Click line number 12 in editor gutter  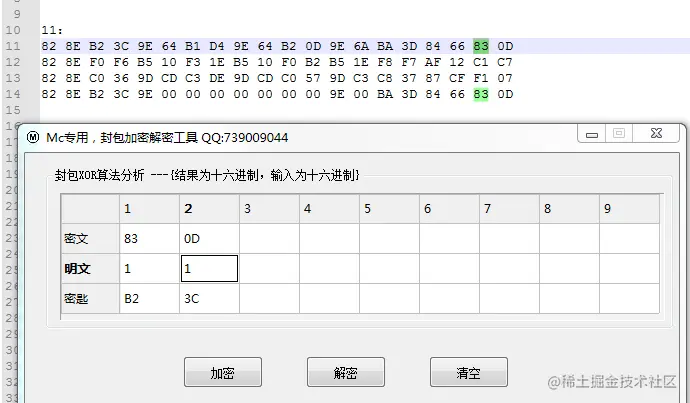coord(13,62)
